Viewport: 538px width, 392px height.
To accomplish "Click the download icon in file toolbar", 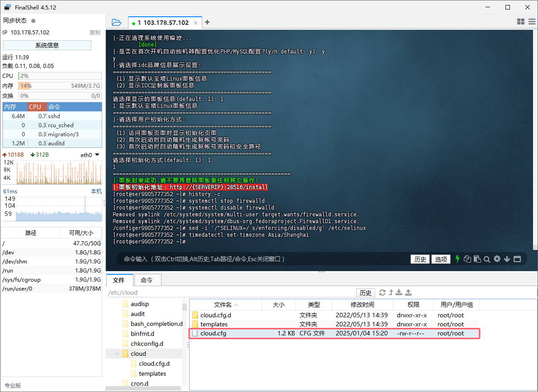I will click(399, 292).
